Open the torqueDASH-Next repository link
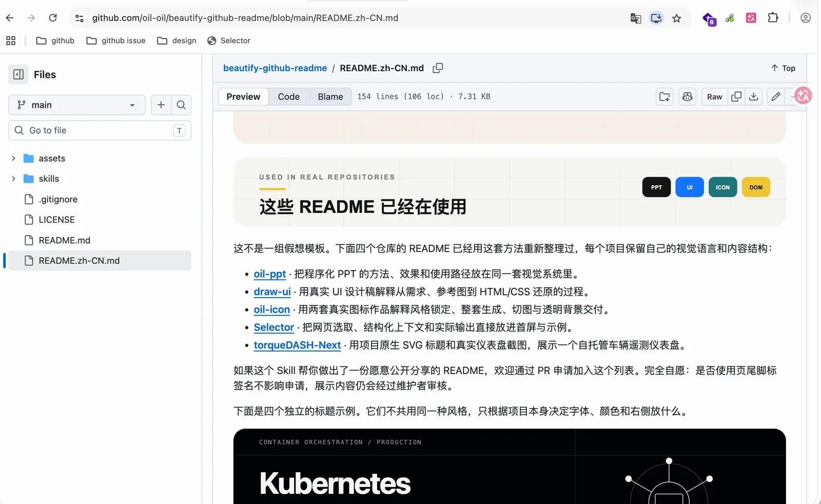 tap(297, 345)
